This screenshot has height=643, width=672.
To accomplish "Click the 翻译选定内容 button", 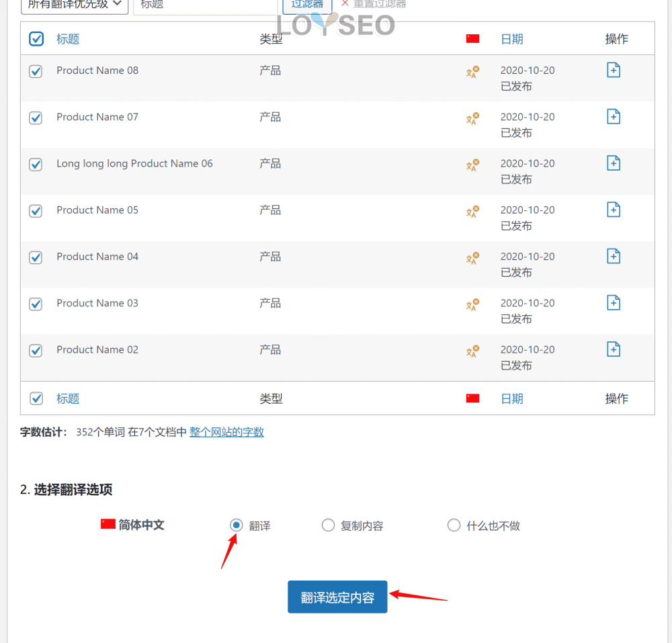I will tap(337, 597).
